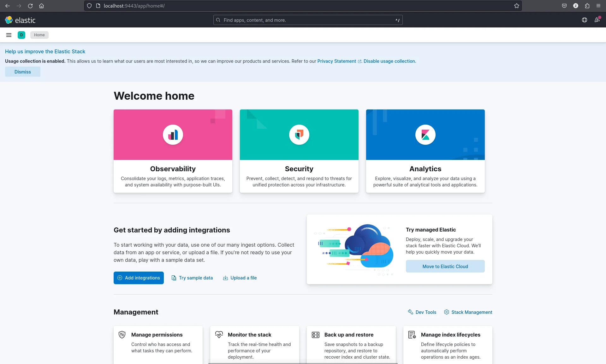Click the Upload a file link
The height and width of the screenshot is (364, 606).
click(x=240, y=278)
